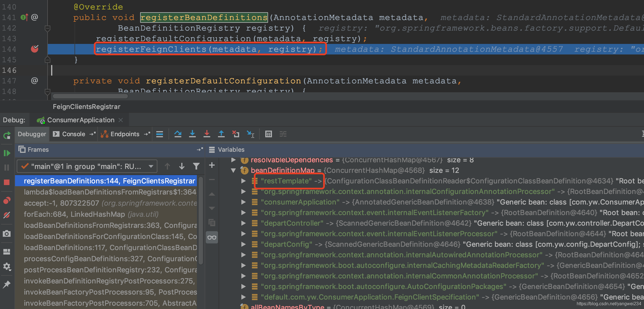Click the add new watch plus button
This screenshot has height=309, width=644.
coord(212,165)
